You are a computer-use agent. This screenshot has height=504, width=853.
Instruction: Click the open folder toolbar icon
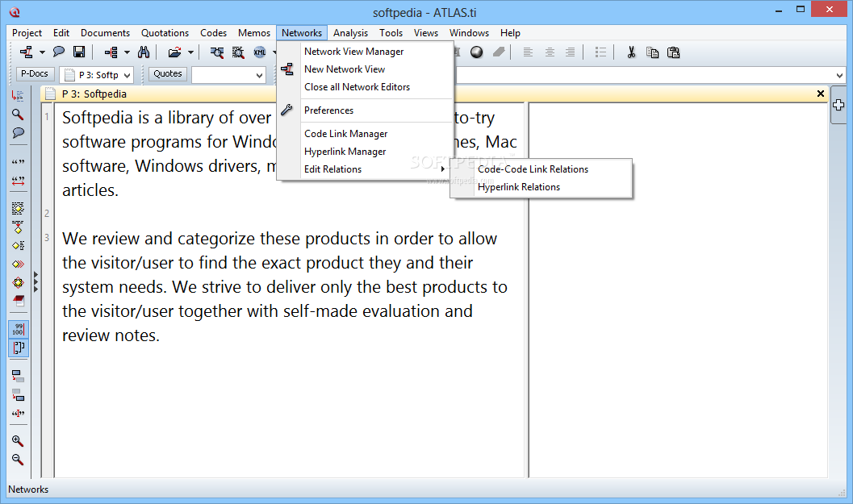point(174,52)
